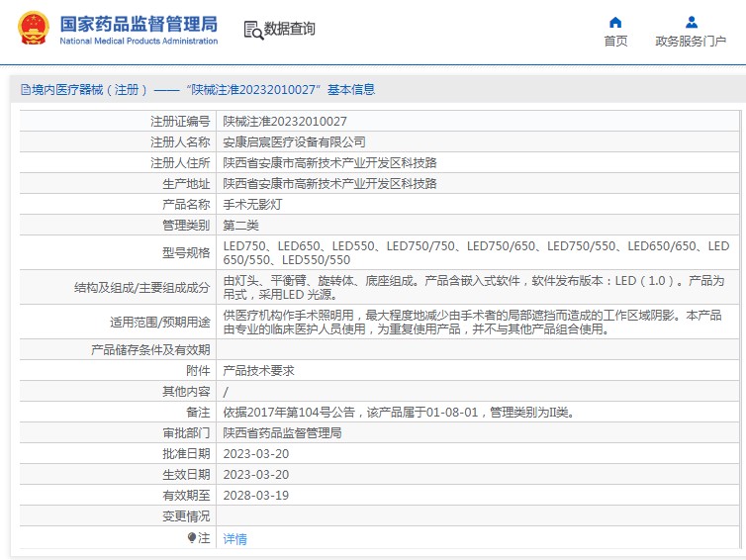
Task: Click the 型号规格 label
Action: pyautogui.click(x=186, y=252)
